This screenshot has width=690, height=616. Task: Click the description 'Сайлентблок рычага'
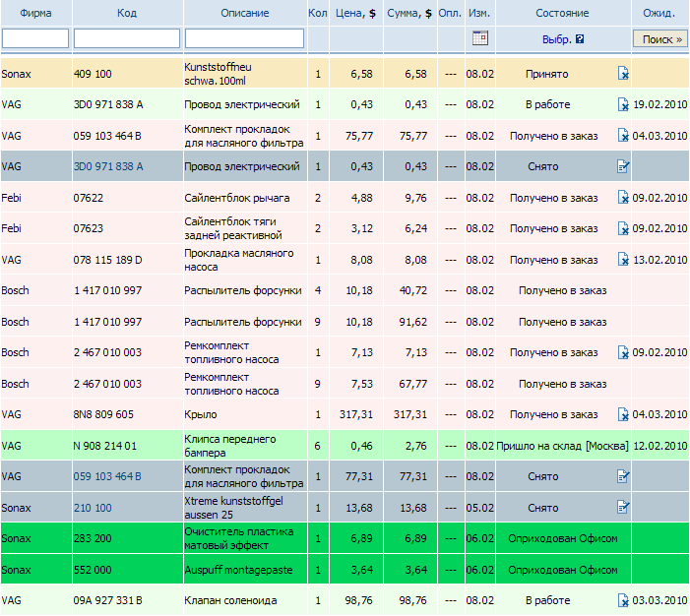[237, 198]
